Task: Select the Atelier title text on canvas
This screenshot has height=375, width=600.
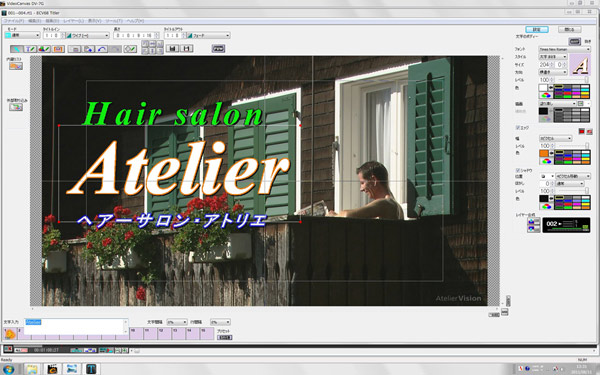Action: click(179, 168)
